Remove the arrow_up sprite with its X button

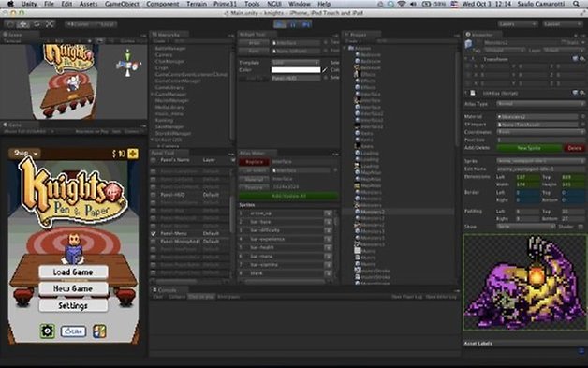(328, 213)
